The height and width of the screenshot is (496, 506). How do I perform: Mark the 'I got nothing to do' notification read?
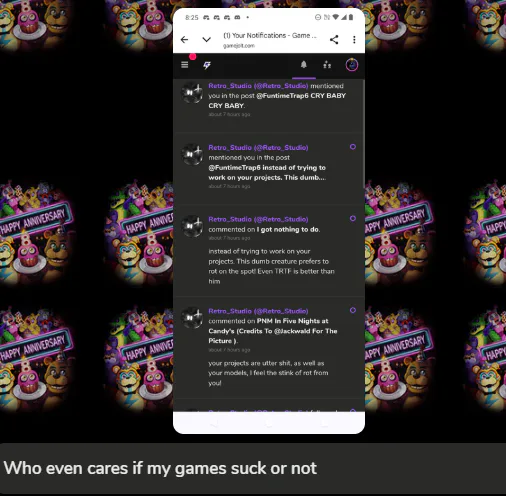coord(353,219)
